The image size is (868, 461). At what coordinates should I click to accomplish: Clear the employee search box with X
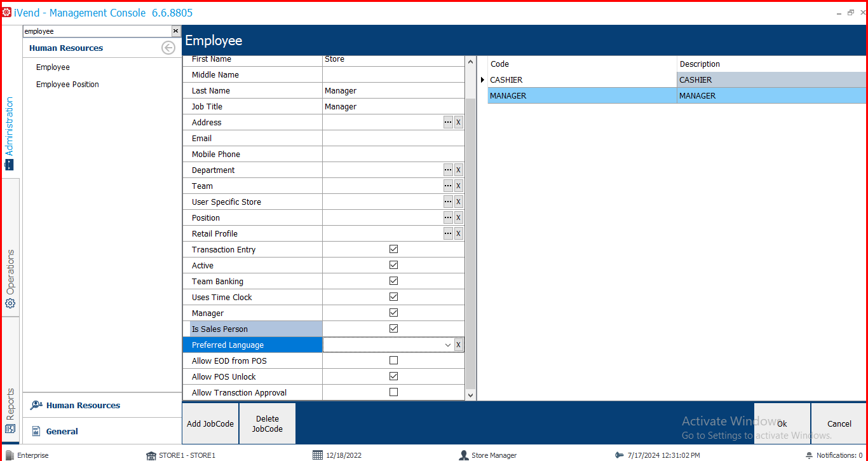click(176, 31)
